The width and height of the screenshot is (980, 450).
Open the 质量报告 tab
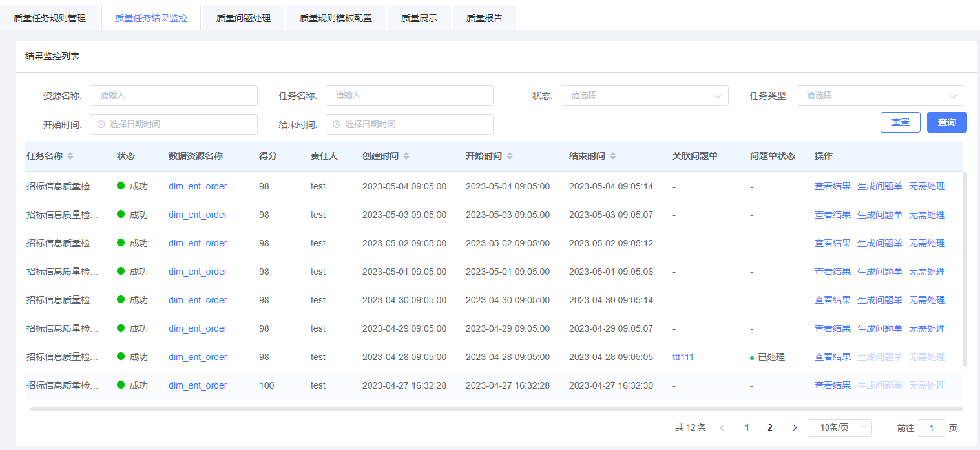click(x=485, y=18)
